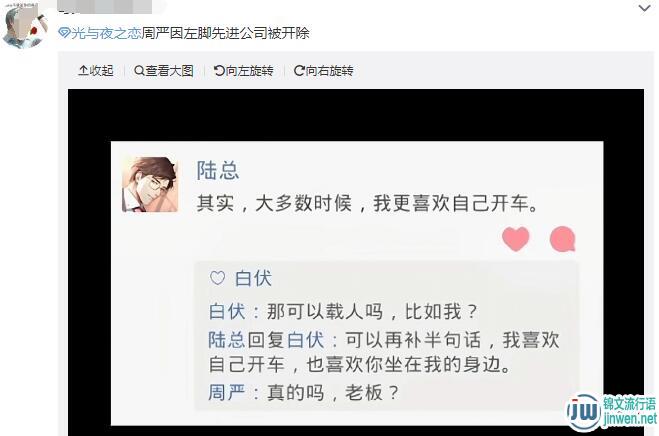The height and width of the screenshot is (436, 659).
Task: Click 白伏 commenter name in first comment
Action: tap(227, 312)
